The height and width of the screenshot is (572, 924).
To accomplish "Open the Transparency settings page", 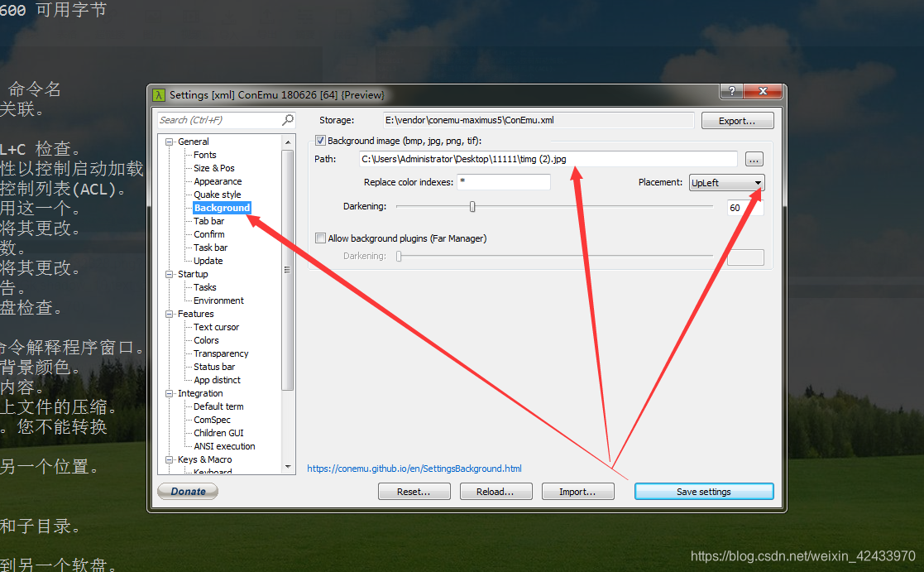I will [221, 353].
